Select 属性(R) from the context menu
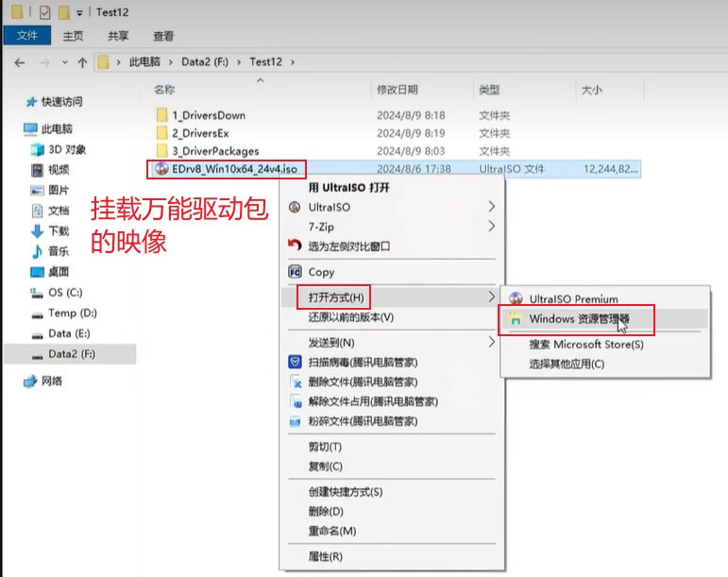This screenshot has height=577, width=728. (x=325, y=557)
